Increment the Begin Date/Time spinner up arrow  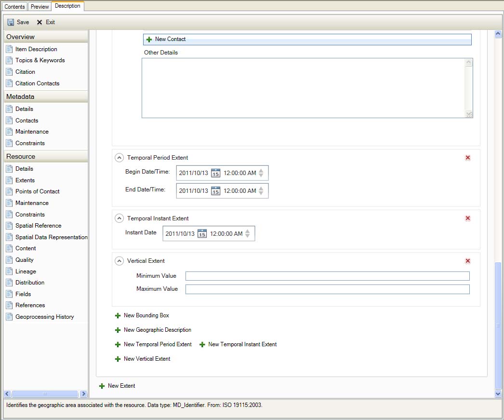pos(261,171)
